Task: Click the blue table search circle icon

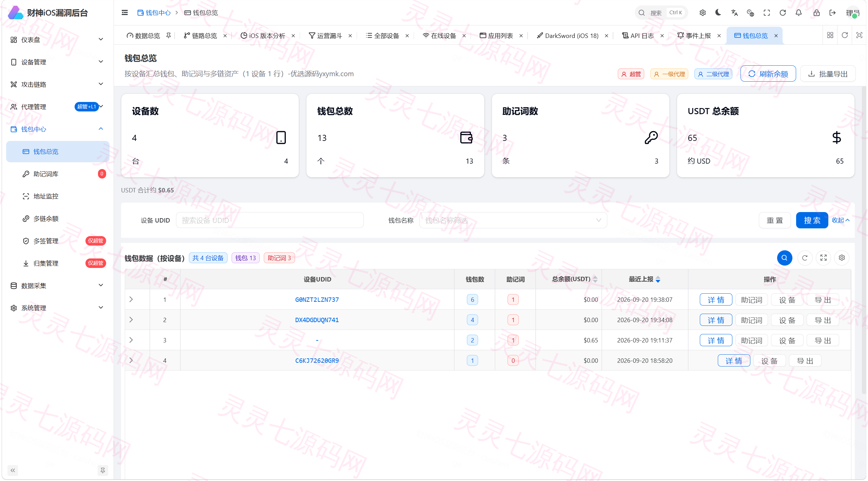Action: click(785, 258)
